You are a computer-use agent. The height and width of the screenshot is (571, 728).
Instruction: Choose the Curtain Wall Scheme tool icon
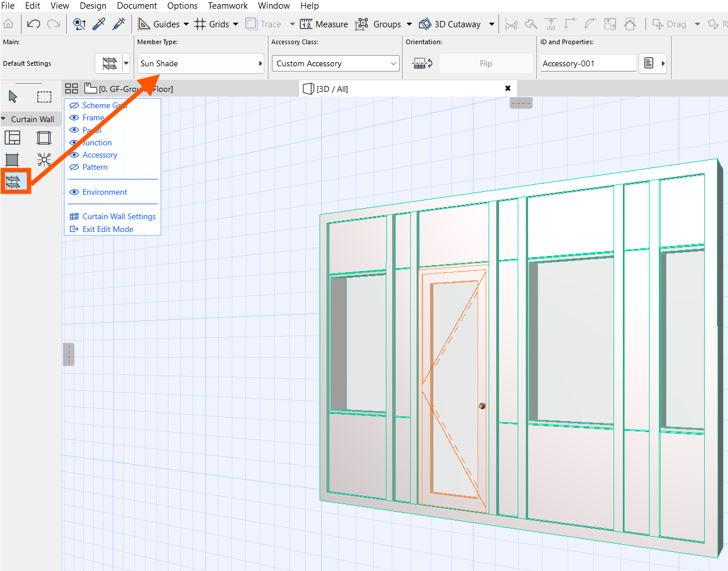click(x=12, y=138)
